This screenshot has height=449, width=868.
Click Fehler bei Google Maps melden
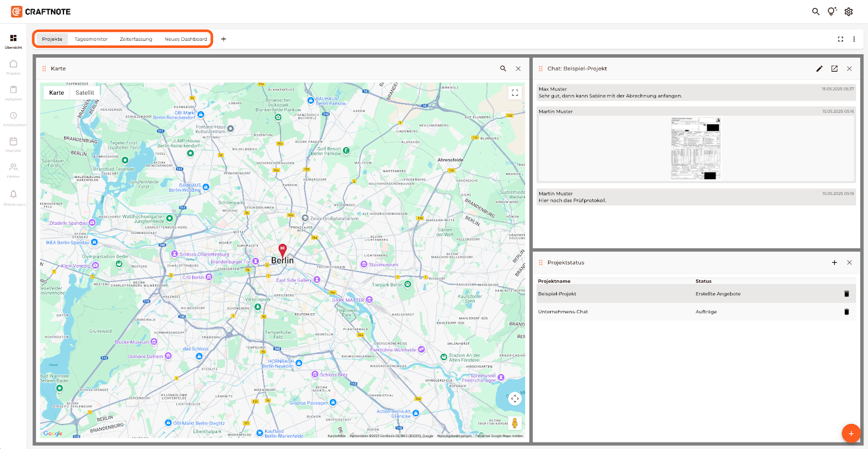coord(500,436)
